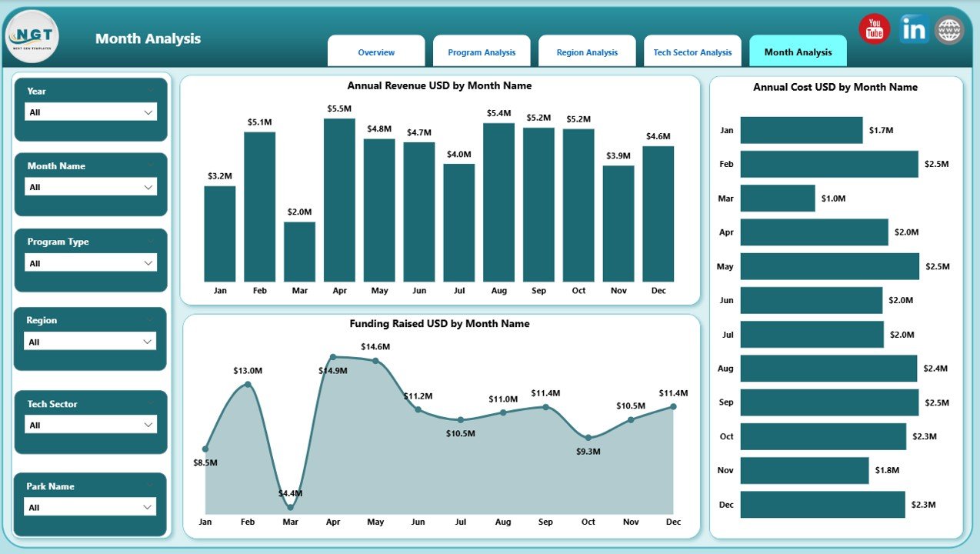The height and width of the screenshot is (554, 980).
Task: Click the NGT logo in the top-left corner
Action: tap(32, 35)
